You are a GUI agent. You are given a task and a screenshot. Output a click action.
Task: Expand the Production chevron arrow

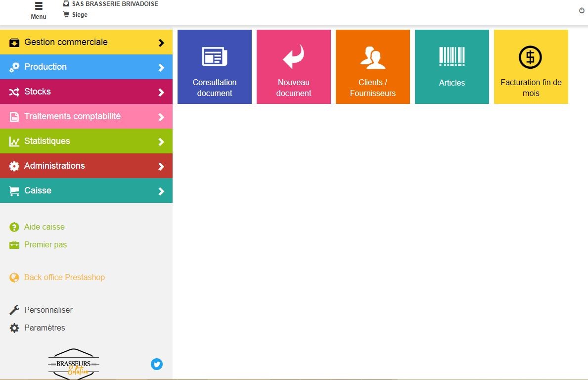point(161,67)
